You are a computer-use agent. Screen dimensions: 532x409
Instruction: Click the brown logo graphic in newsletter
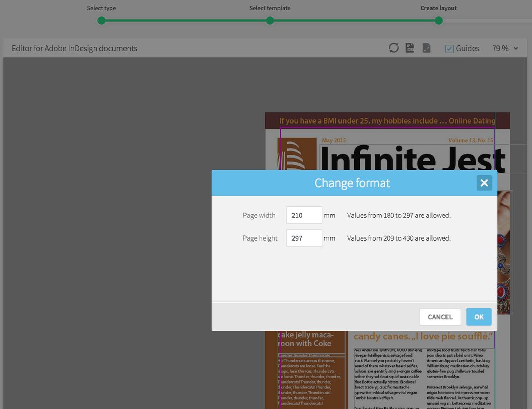(x=297, y=154)
